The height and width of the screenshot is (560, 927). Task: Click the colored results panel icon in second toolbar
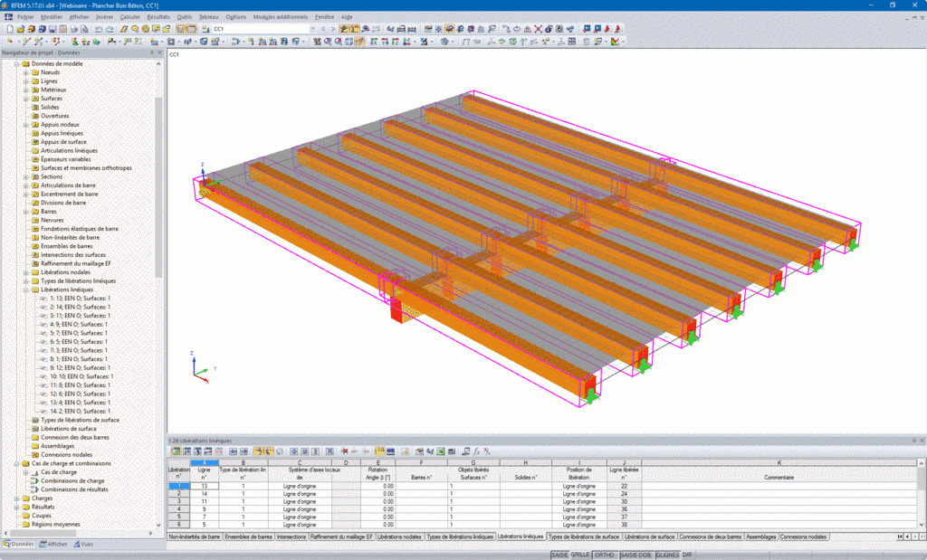pyautogui.click(x=615, y=42)
